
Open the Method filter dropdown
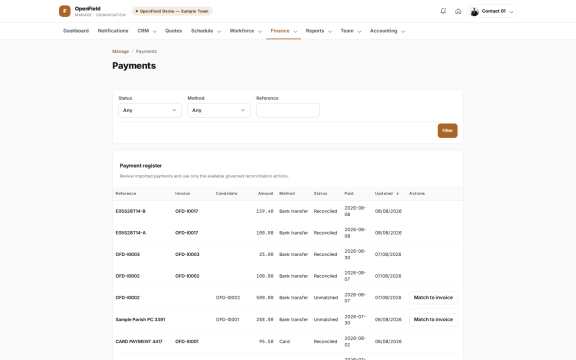[x=219, y=110]
